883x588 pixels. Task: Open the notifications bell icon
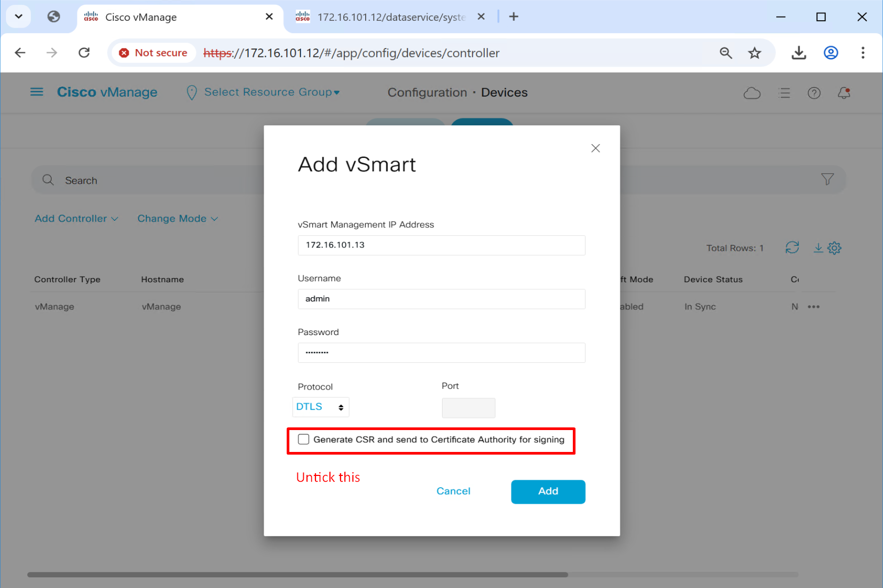844,93
